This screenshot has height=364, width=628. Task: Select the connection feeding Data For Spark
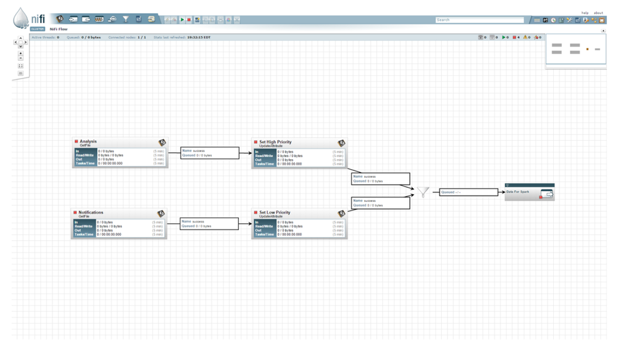[x=468, y=192]
